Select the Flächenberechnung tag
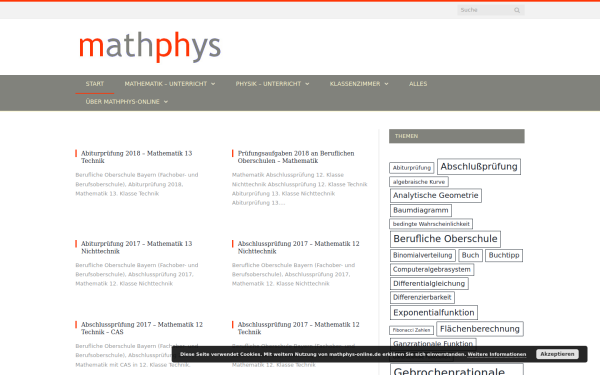 tap(480, 329)
